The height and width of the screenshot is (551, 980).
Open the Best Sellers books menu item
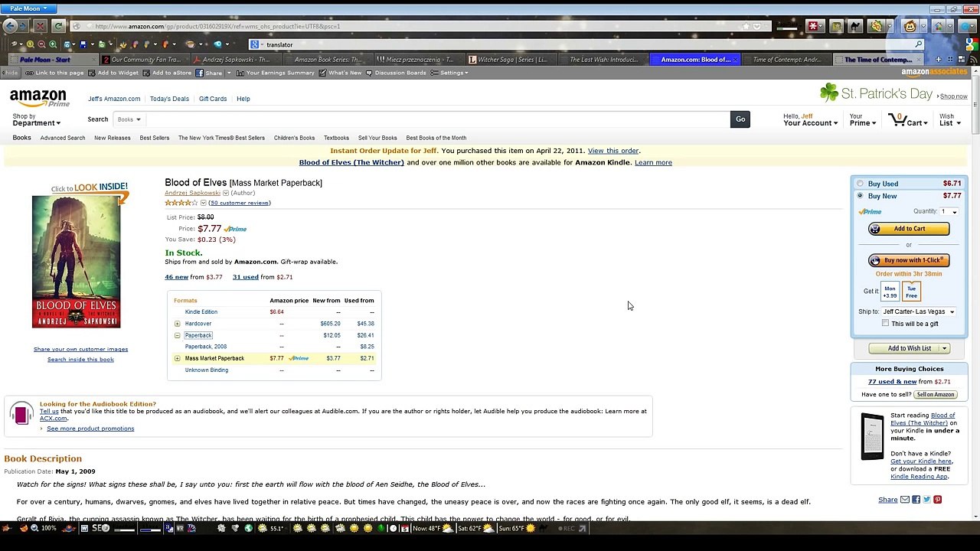click(154, 138)
